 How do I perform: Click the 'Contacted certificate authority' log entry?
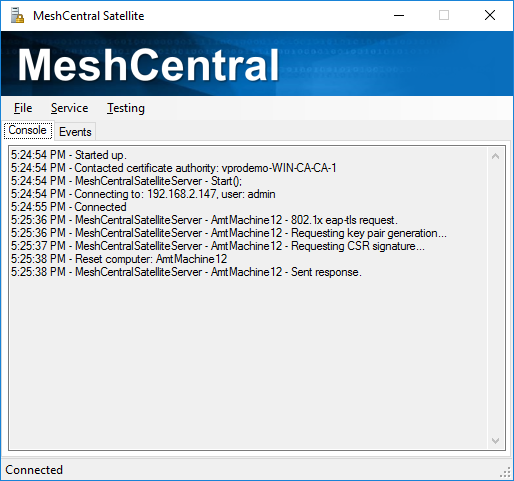[173, 168]
